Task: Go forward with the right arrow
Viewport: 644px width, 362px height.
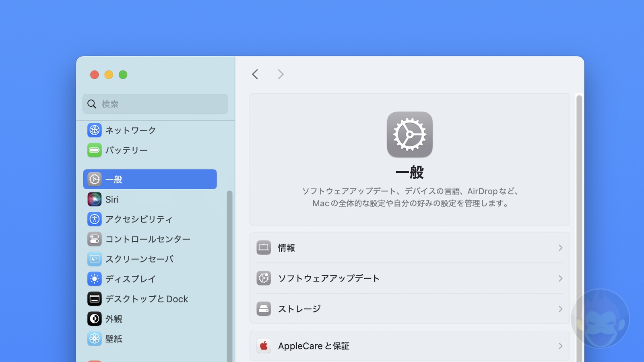Action: point(281,74)
